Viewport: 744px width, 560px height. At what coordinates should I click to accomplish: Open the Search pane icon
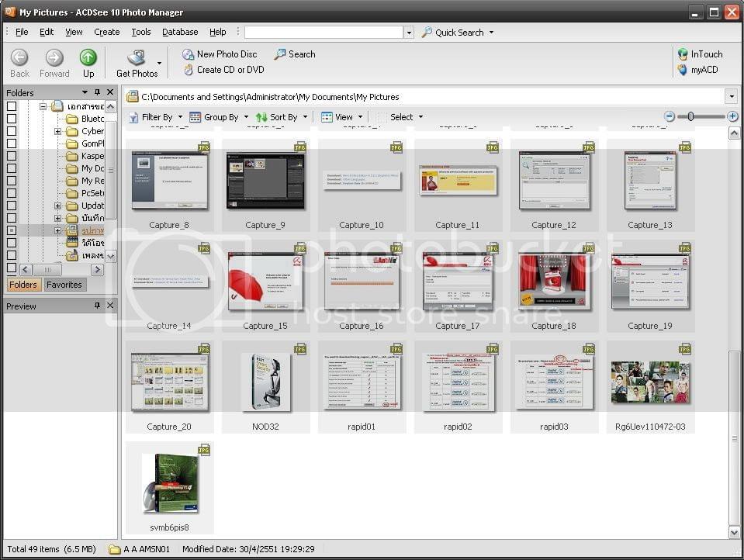[x=279, y=54]
